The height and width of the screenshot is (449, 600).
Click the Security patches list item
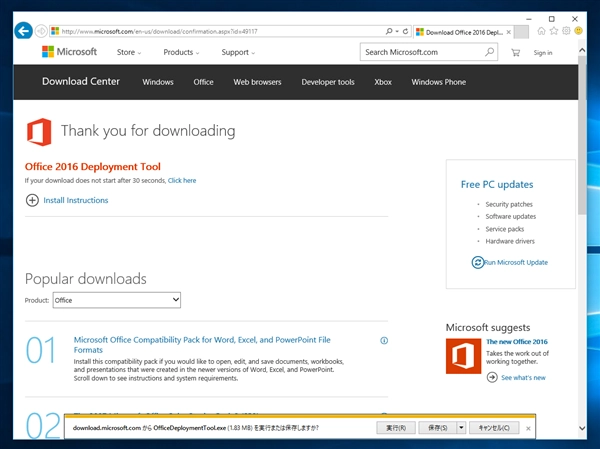[x=509, y=204]
